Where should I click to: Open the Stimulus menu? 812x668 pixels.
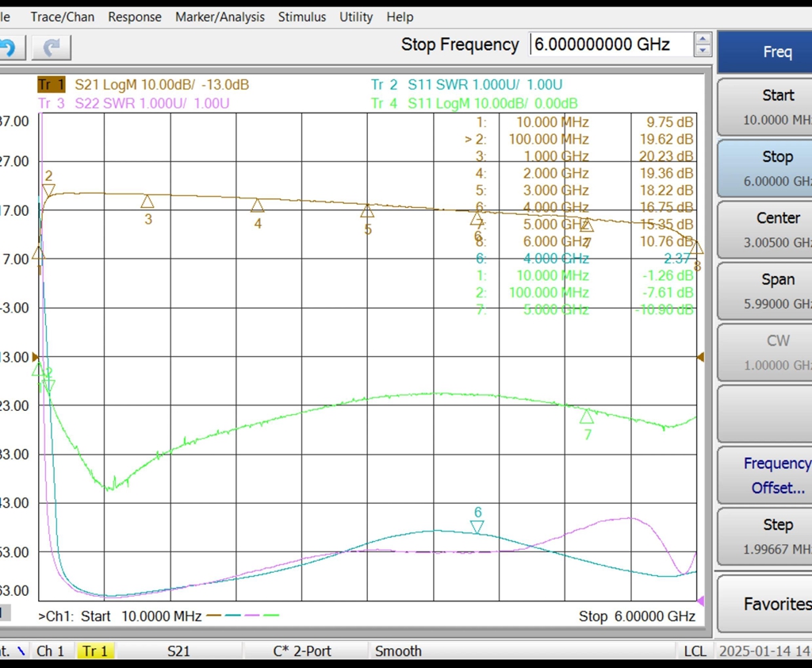click(301, 17)
